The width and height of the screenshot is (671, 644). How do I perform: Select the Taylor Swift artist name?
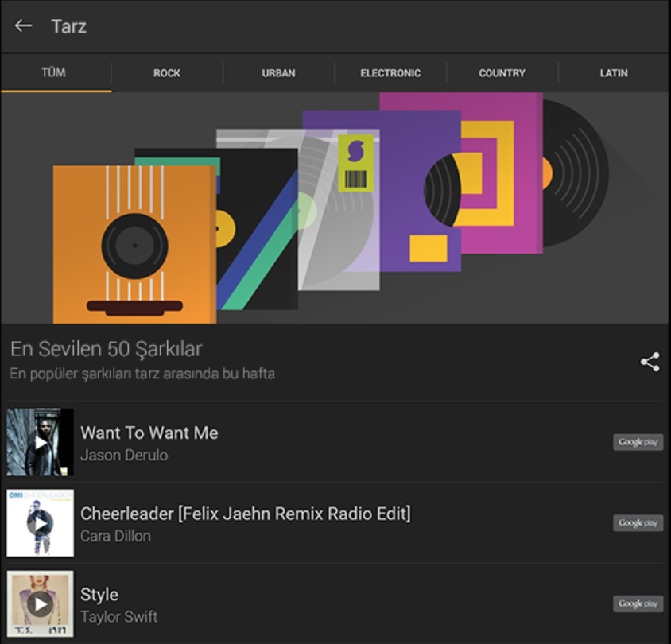pyautogui.click(x=119, y=617)
